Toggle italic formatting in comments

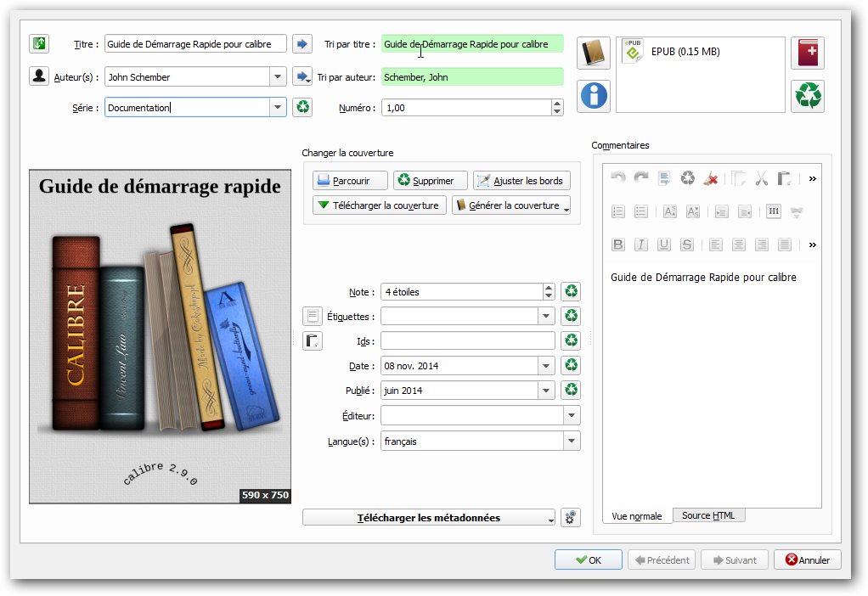click(641, 245)
